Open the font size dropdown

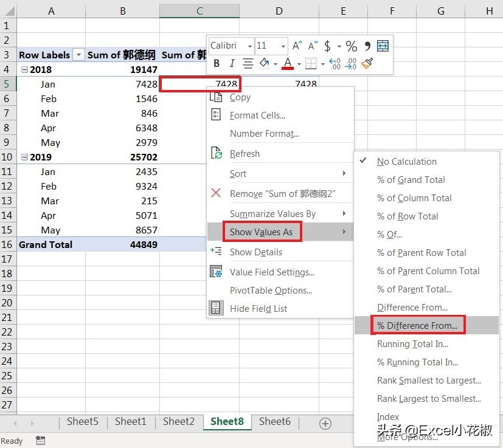pos(283,46)
